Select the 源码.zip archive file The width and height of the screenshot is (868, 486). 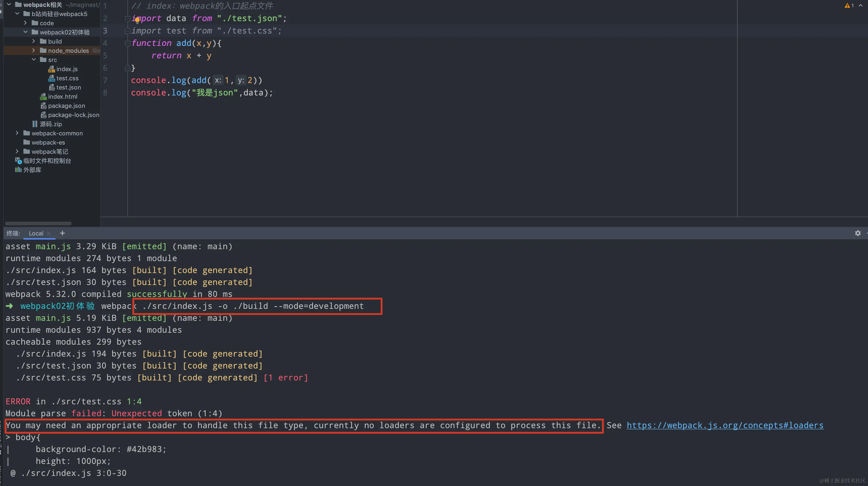(51, 124)
